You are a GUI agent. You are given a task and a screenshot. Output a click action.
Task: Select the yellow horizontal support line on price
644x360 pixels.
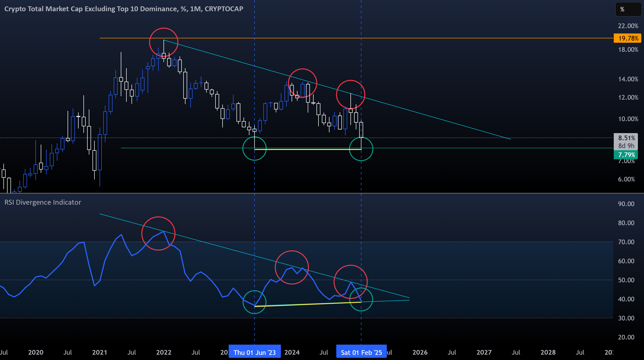coord(308,149)
